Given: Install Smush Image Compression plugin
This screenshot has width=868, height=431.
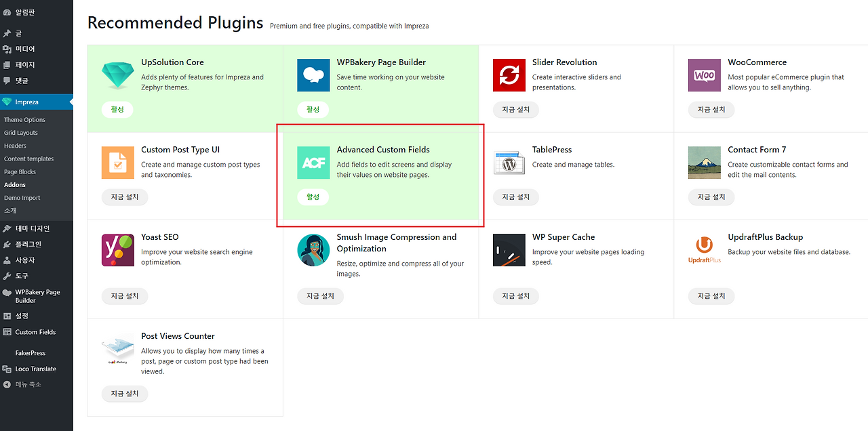Looking at the screenshot, I should [x=320, y=295].
